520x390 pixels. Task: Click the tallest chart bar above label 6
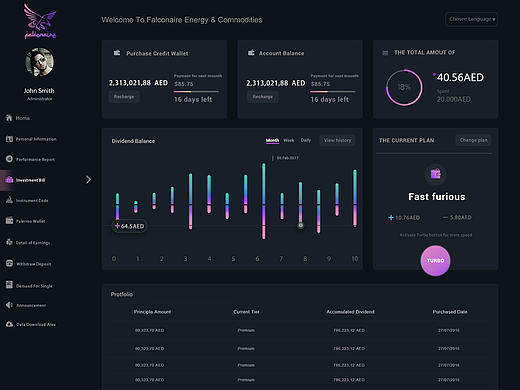click(264, 201)
